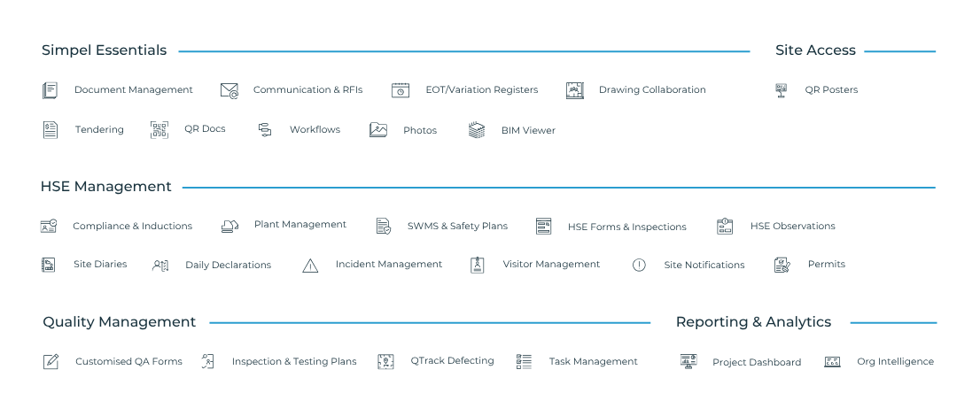The image size is (980, 416).
Task: Click the HSE Observations icon
Action: [x=725, y=226]
